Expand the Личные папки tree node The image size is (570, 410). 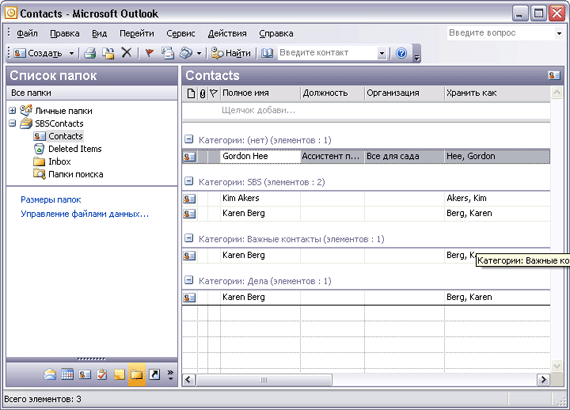(12, 110)
